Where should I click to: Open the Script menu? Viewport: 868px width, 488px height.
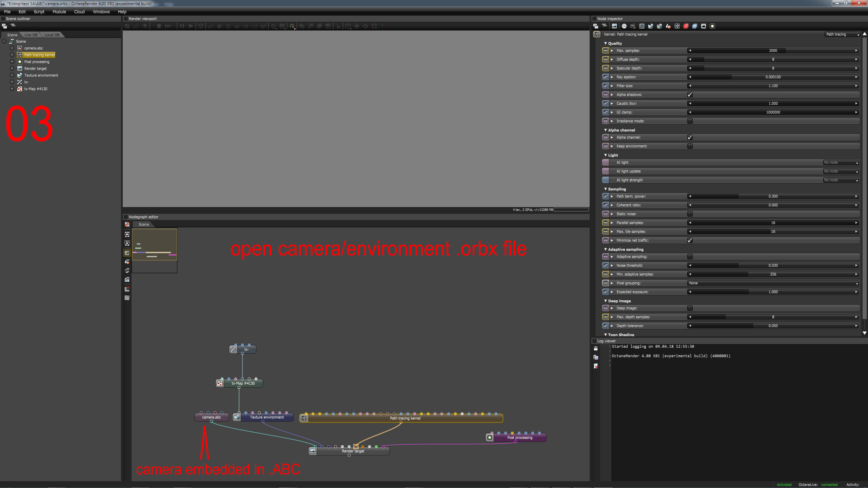point(39,12)
